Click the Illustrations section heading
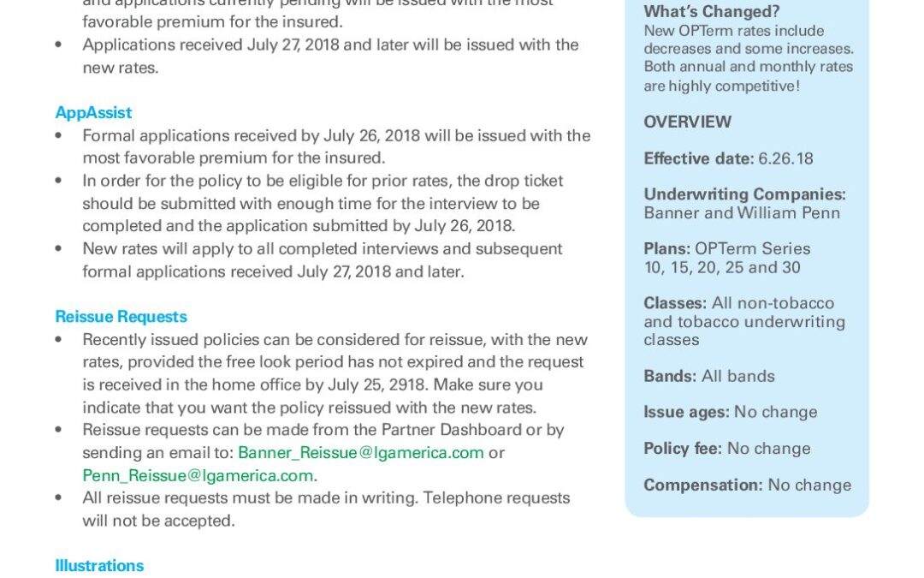Image resolution: width=924 pixels, height=578 pixels. click(x=99, y=566)
